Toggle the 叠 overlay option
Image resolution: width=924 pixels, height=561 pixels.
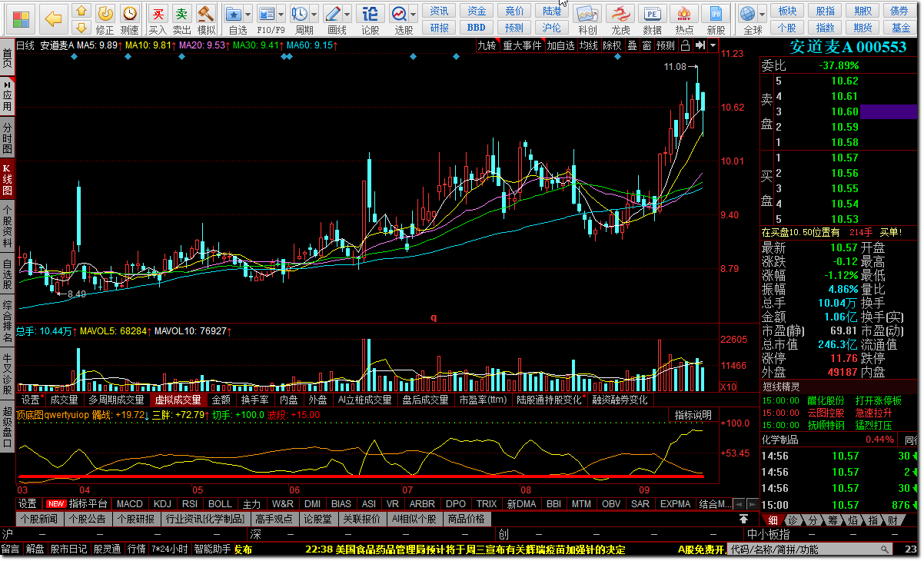click(x=632, y=45)
